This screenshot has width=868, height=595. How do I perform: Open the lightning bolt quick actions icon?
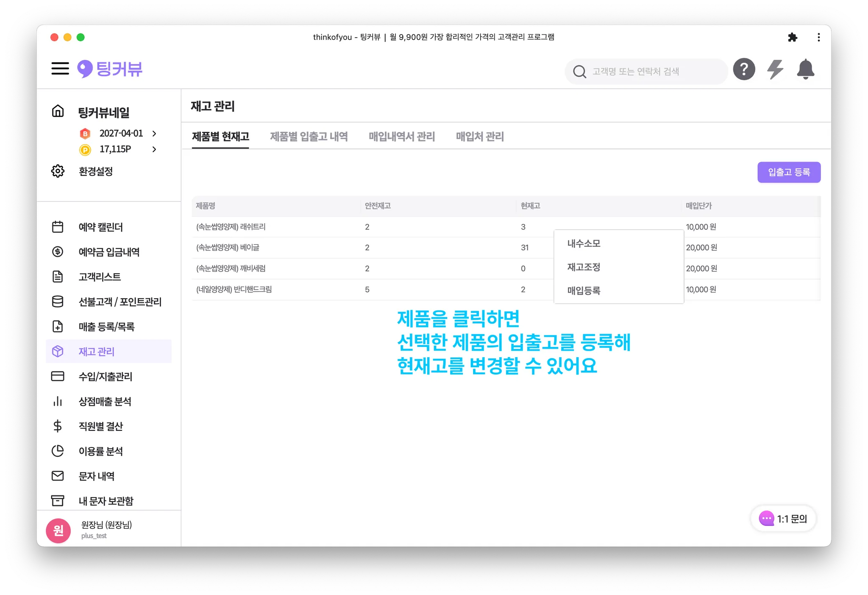point(775,69)
